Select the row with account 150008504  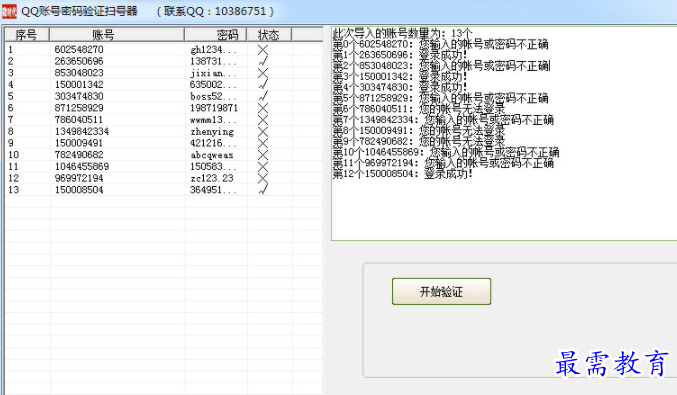pos(164,190)
